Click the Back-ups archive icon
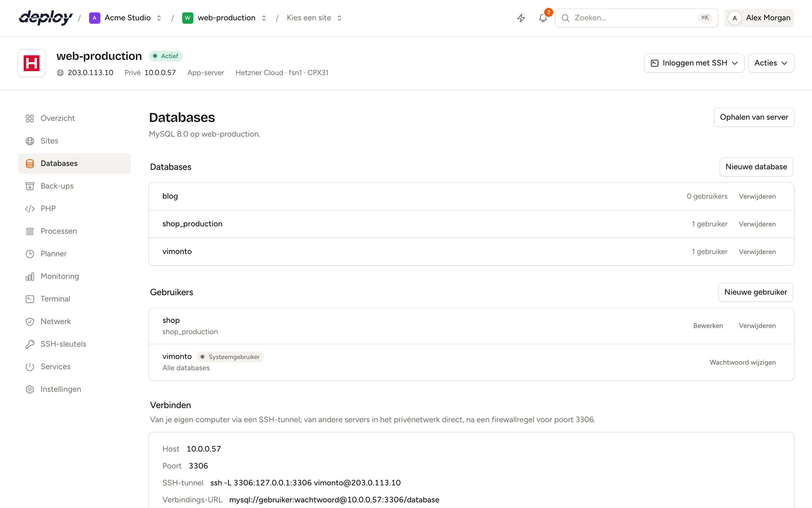Image resolution: width=812 pixels, height=508 pixels. click(x=30, y=186)
